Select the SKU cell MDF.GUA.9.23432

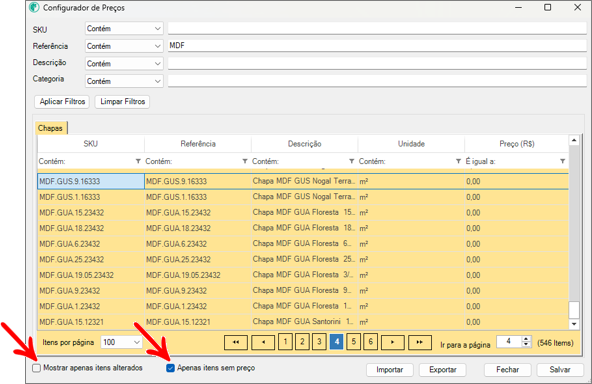pyautogui.click(x=91, y=291)
